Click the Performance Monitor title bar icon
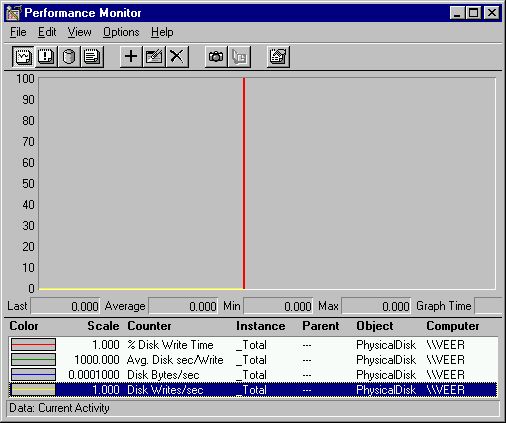Screen dimensions: 506x423 (13, 13)
